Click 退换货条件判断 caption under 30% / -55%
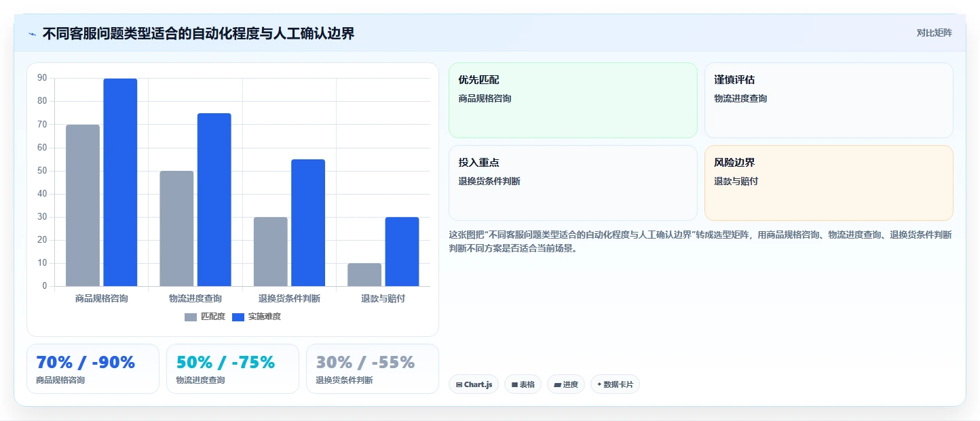 pyautogui.click(x=344, y=380)
